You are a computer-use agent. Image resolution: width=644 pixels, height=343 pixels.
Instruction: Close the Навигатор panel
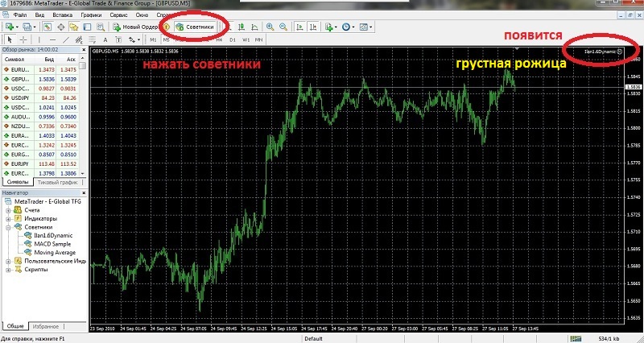84,192
